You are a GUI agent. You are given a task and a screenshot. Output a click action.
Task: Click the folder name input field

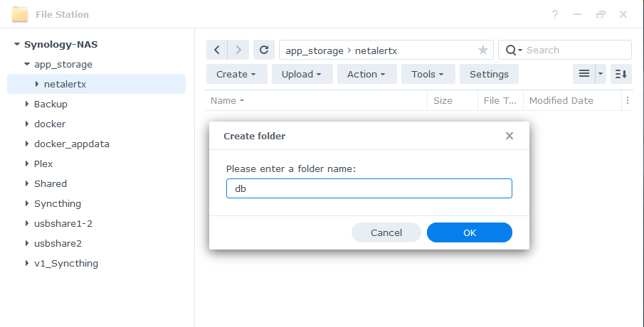[369, 188]
